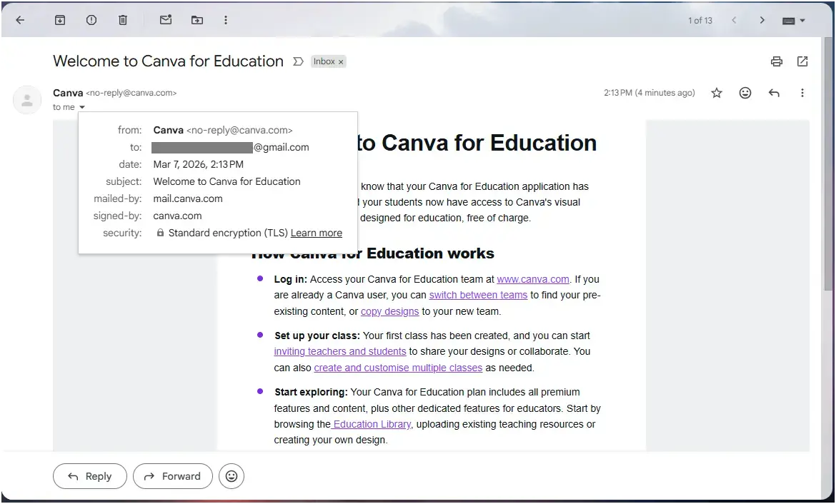Click the Forward button
836x504 pixels.
[173, 476]
